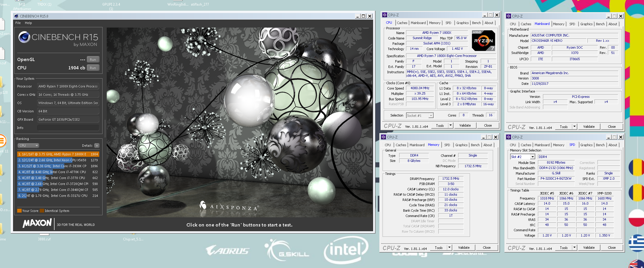Open the CPU ranking dropdown in Cinebench
This screenshot has width=644, height=268.
[28, 146]
